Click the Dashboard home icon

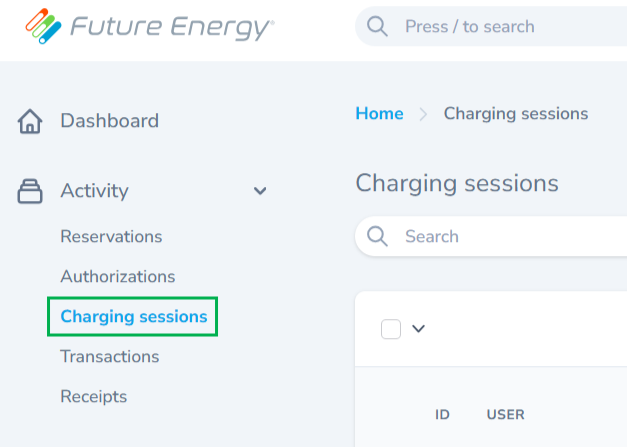coord(30,121)
